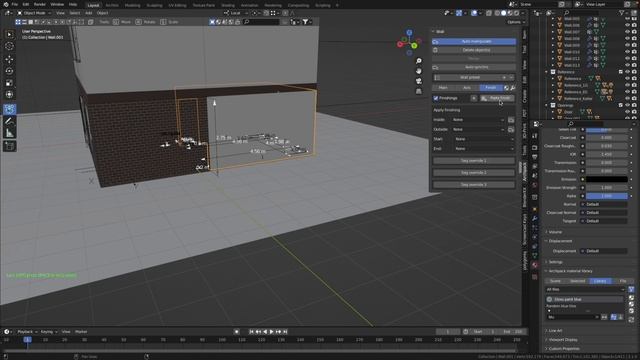
Task: Click the wrench icon beside Finish tab
Action: point(513,88)
